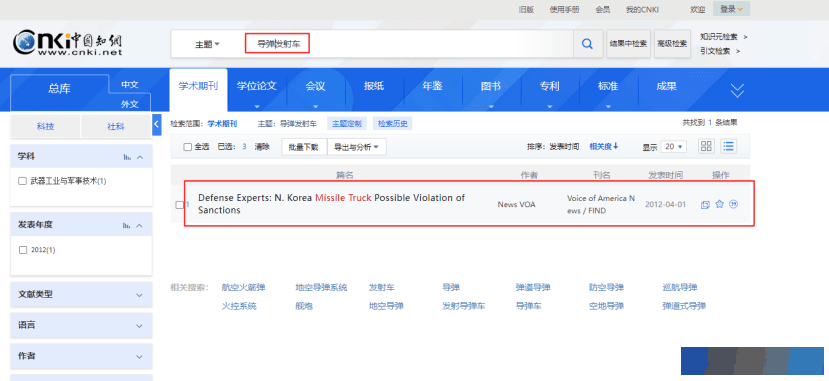The image size is (829, 381).
Task: Click the HTML read icon for Defense Experts result
Action: pyautogui.click(x=705, y=205)
